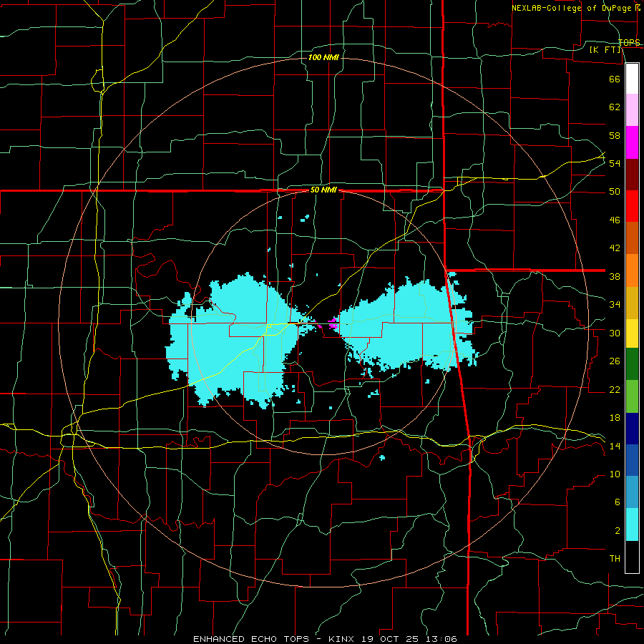The height and width of the screenshot is (644, 644).
Task: Click the "30" legend value
Action: point(615,333)
